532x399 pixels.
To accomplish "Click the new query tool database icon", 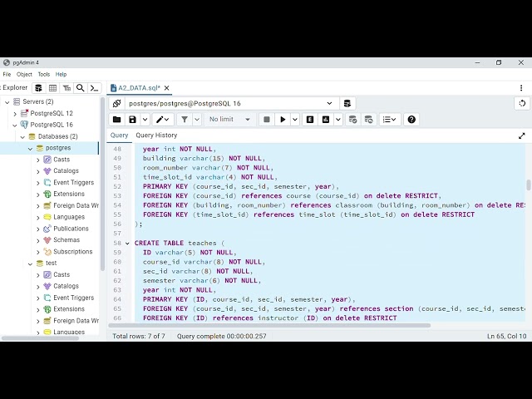I will [347, 103].
